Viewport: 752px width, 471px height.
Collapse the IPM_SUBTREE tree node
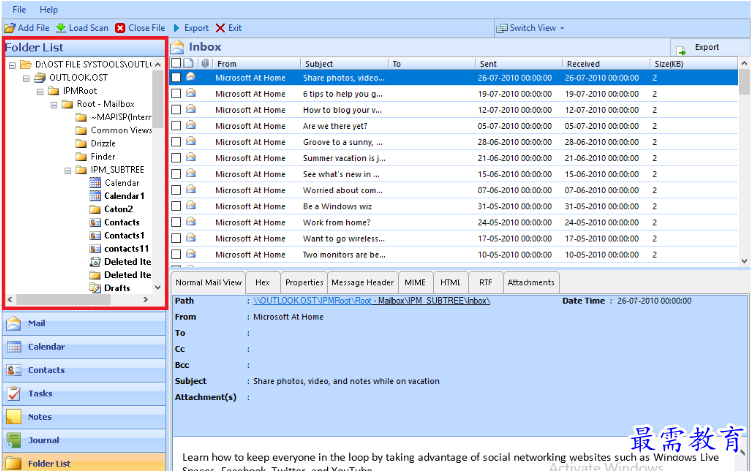68,170
